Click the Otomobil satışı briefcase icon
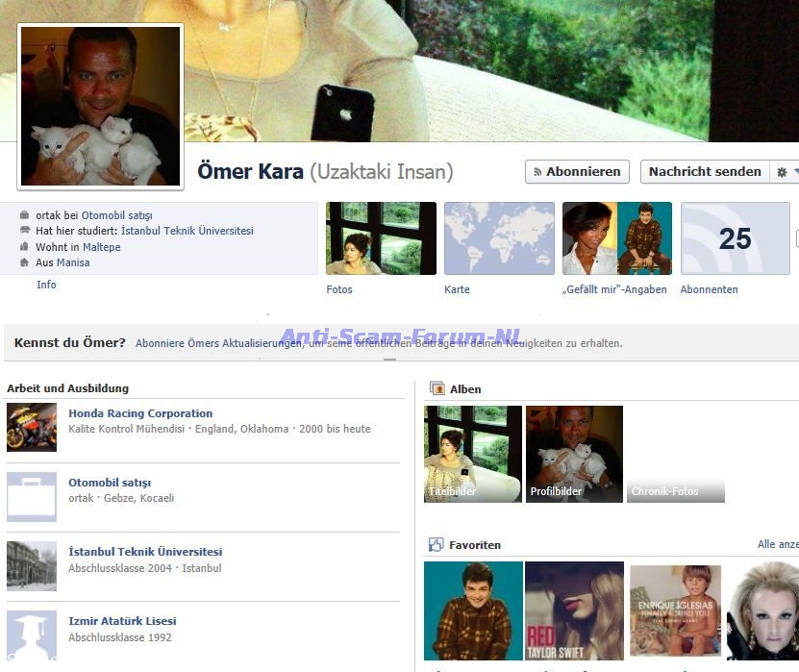The image size is (799, 672). (32, 497)
